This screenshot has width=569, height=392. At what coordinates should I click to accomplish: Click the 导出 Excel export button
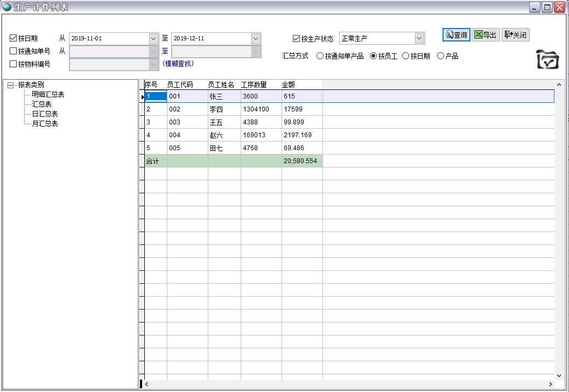coord(486,35)
